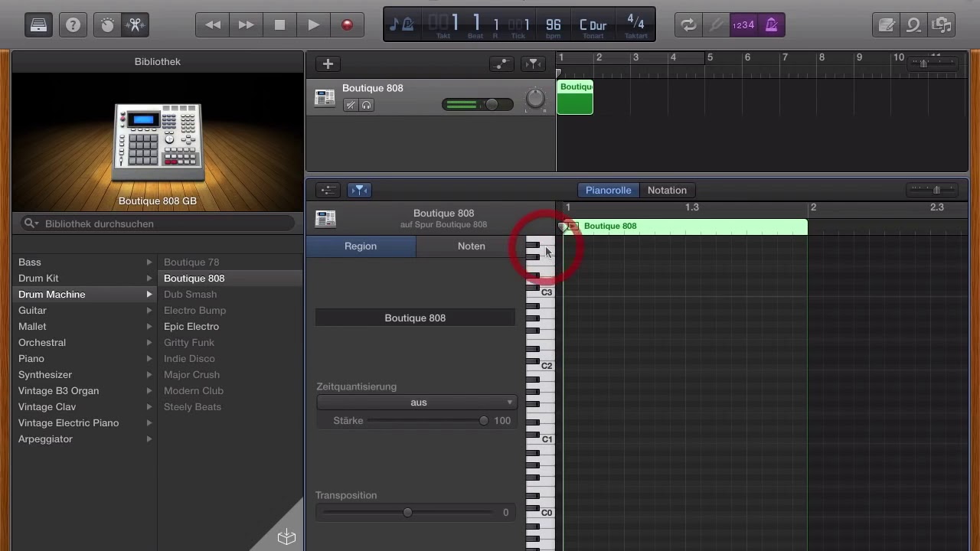Viewport: 980px width, 551px height.
Task: Expand the Drum Kit category arrow
Action: [149, 279]
